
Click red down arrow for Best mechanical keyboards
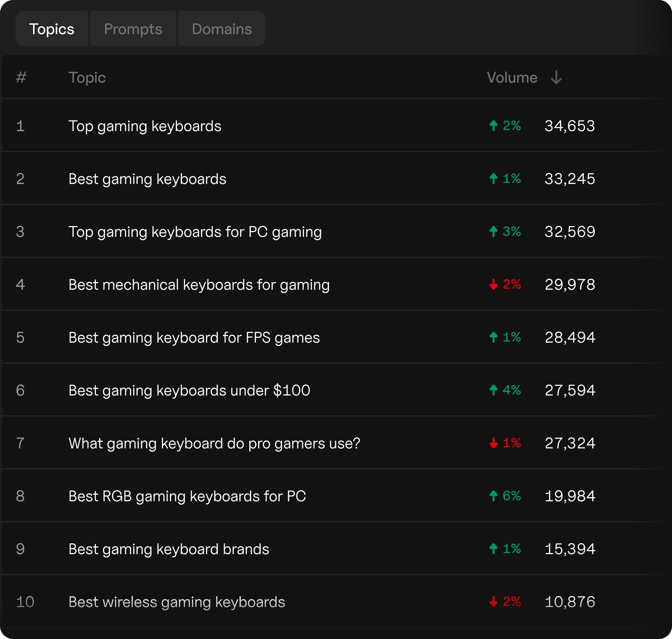click(494, 285)
